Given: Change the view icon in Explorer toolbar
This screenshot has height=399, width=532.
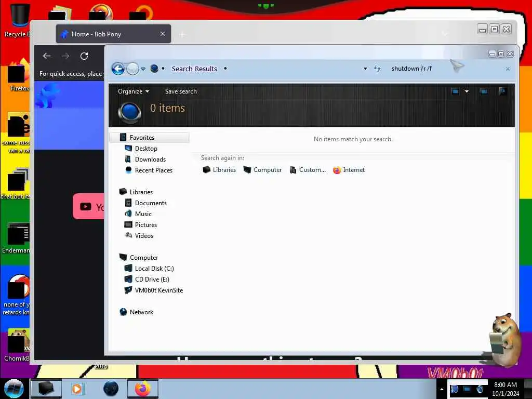Looking at the screenshot, I should pyautogui.click(x=455, y=91).
